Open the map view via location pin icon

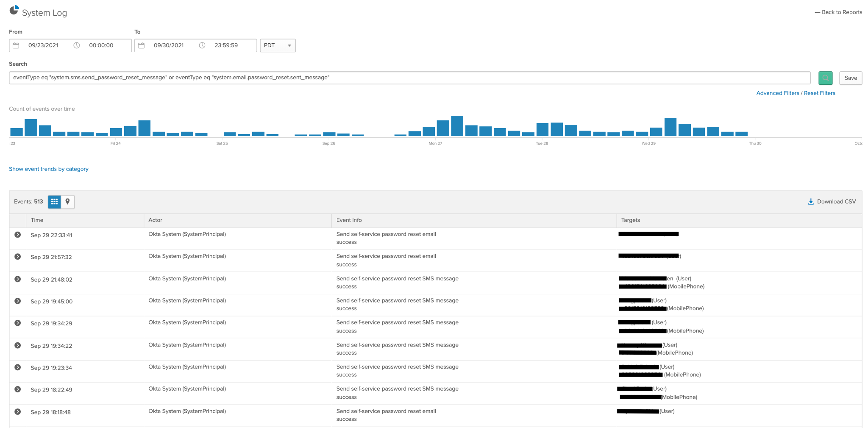(68, 202)
